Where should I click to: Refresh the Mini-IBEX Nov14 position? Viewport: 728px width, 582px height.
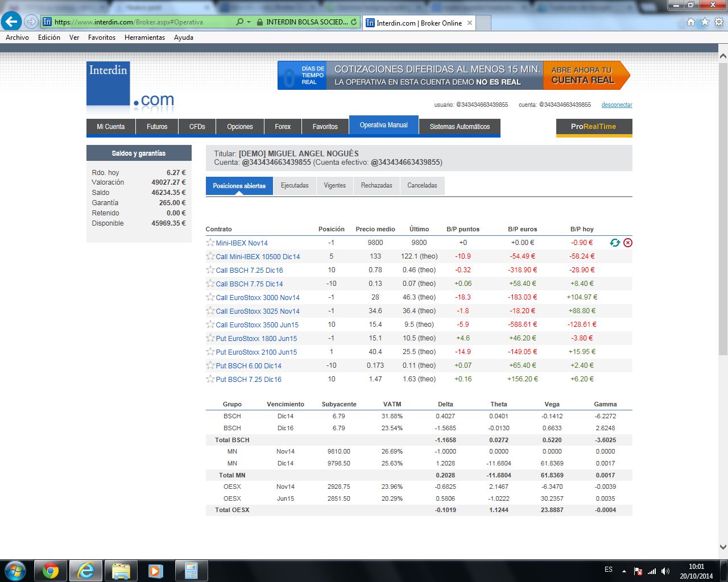(615, 243)
